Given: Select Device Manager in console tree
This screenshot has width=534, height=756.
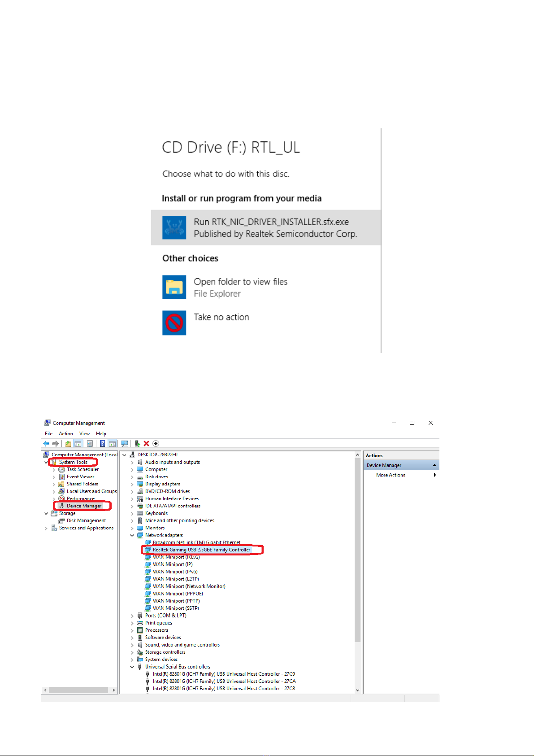Looking at the screenshot, I should (x=84, y=506).
